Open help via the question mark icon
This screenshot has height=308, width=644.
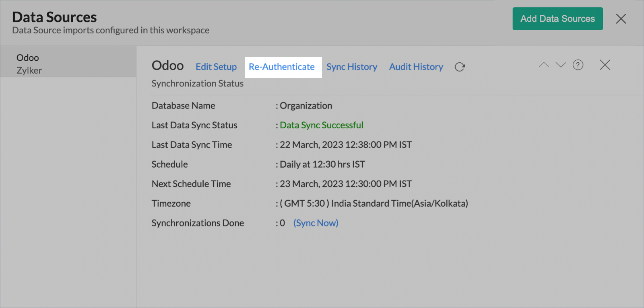pyautogui.click(x=578, y=65)
